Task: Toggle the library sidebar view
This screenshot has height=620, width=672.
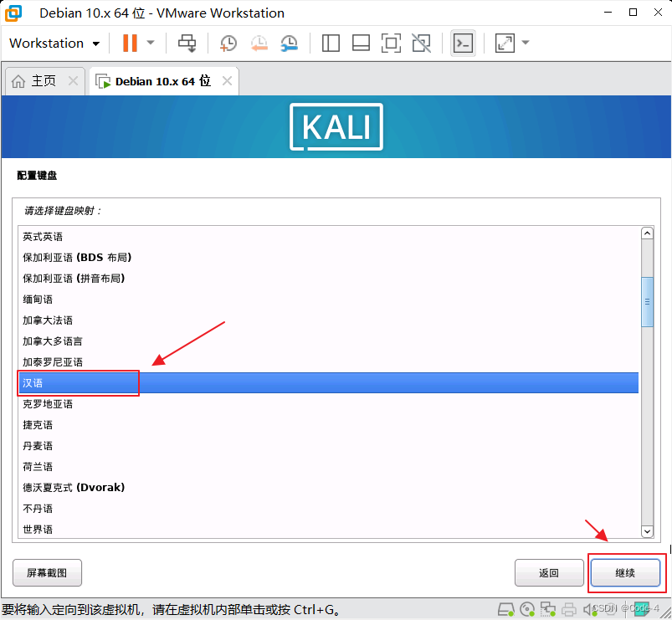Action: pyautogui.click(x=331, y=44)
